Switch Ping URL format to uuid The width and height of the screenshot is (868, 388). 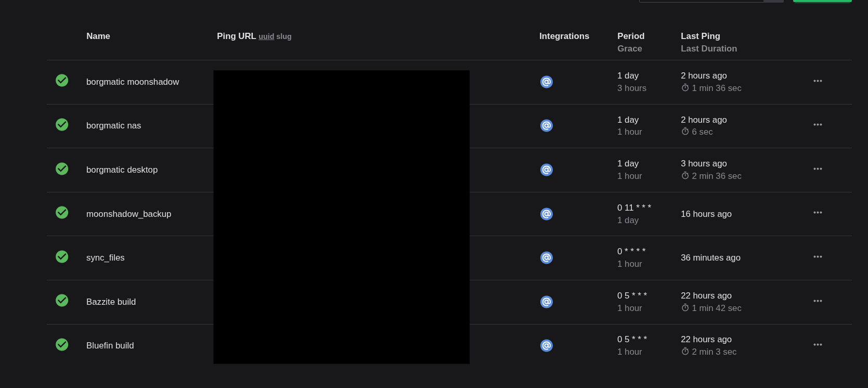coord(266,36)
